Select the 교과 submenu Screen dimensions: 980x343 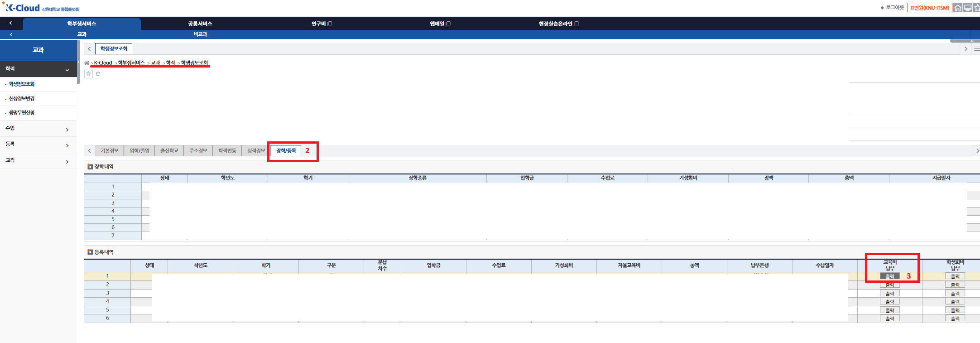pyautogui.click(x=82, y=34)
